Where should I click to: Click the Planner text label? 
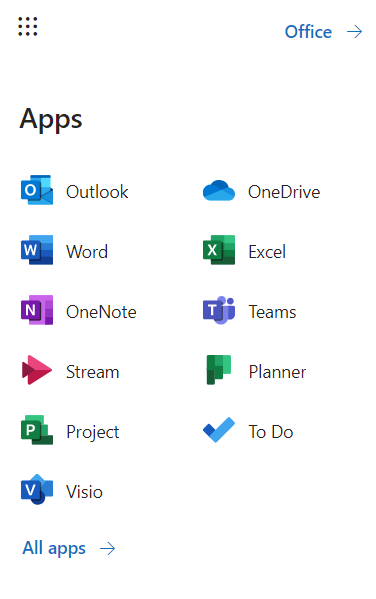[x=277, y=371]
